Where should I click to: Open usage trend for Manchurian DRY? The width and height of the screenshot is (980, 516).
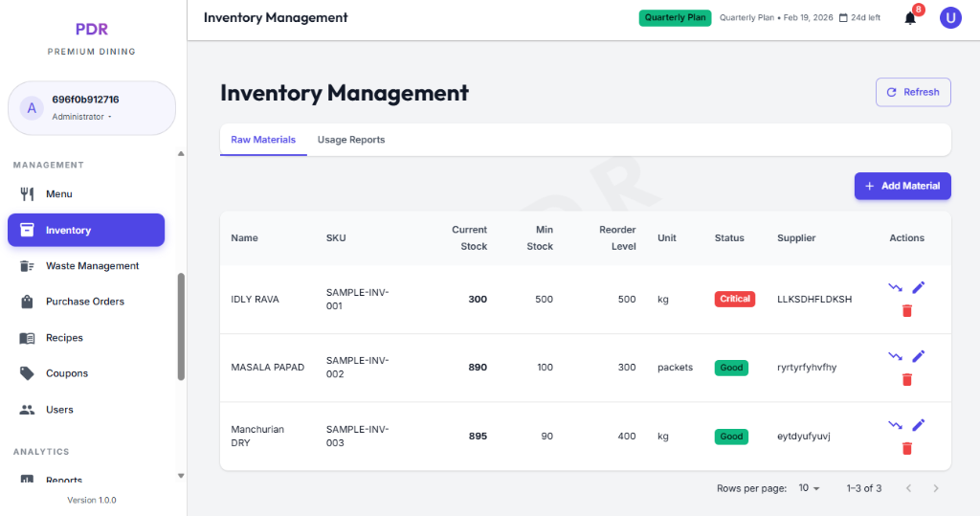(895, 425)
